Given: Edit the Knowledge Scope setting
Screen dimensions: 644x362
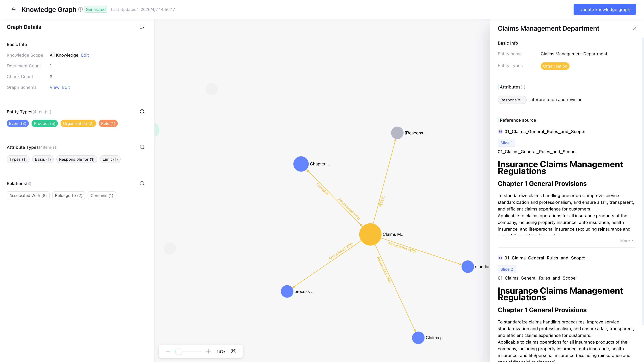Looking at the screenshot, I should pyautogui.click(x=85, y=55).
